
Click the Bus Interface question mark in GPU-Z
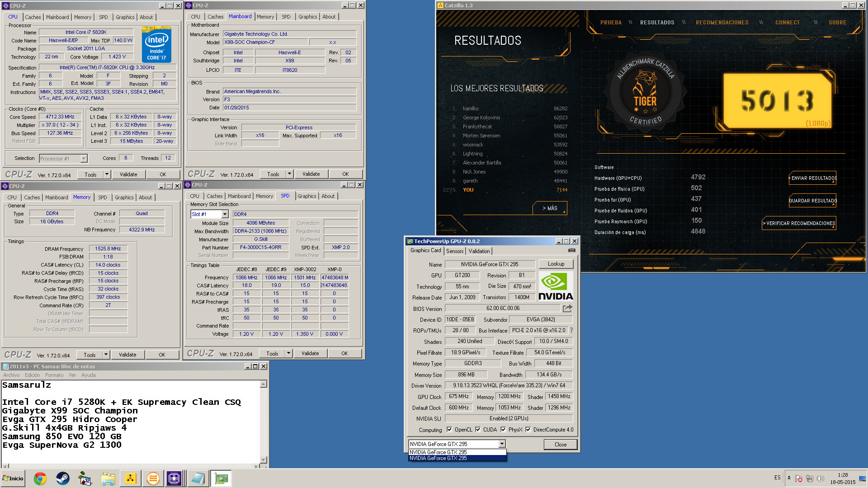tap(571, 330)
